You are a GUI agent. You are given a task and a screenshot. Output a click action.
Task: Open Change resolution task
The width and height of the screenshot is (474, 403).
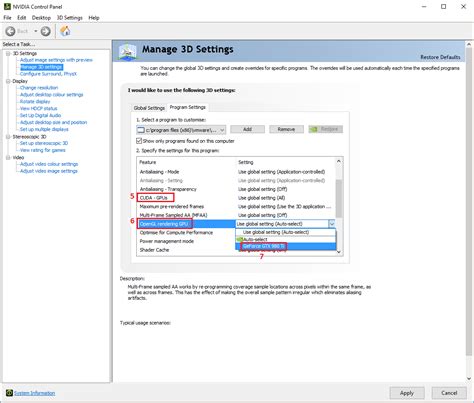(x=39, y=88)
